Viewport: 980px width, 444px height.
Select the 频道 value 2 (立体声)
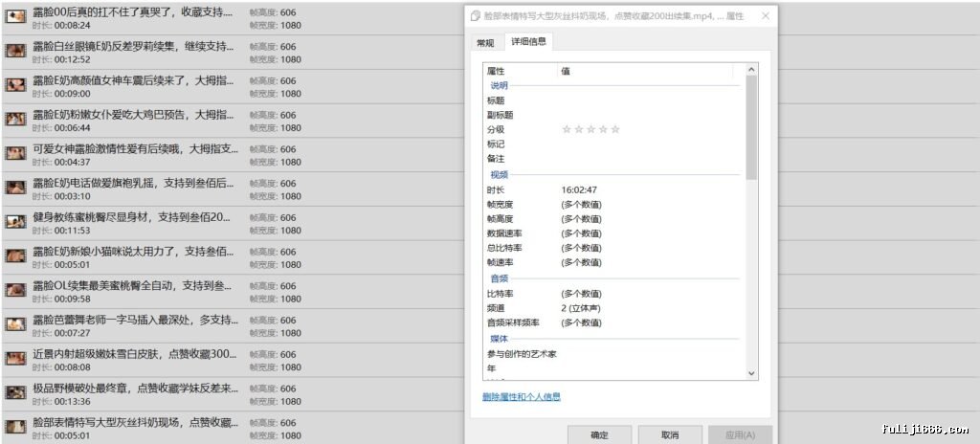tap(581, 308)
